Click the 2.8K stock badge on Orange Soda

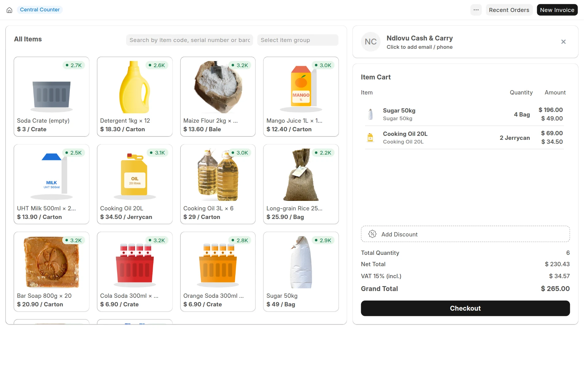[240, 240]
